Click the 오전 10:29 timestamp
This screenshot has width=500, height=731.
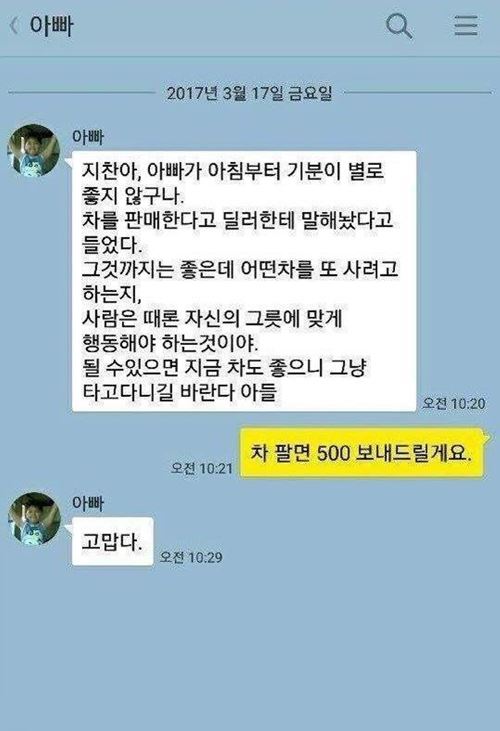click(191, 557)
